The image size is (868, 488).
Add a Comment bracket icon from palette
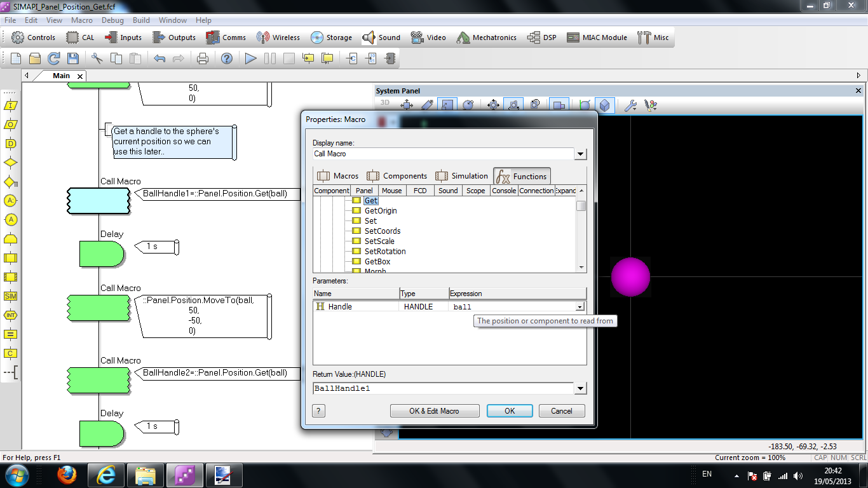(x=10, y=372)
